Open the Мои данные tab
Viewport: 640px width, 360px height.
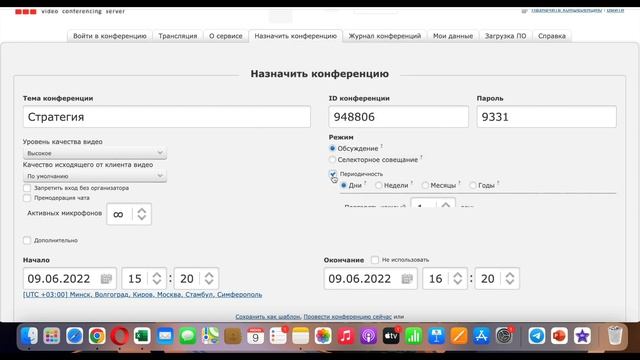coord(453,36)
